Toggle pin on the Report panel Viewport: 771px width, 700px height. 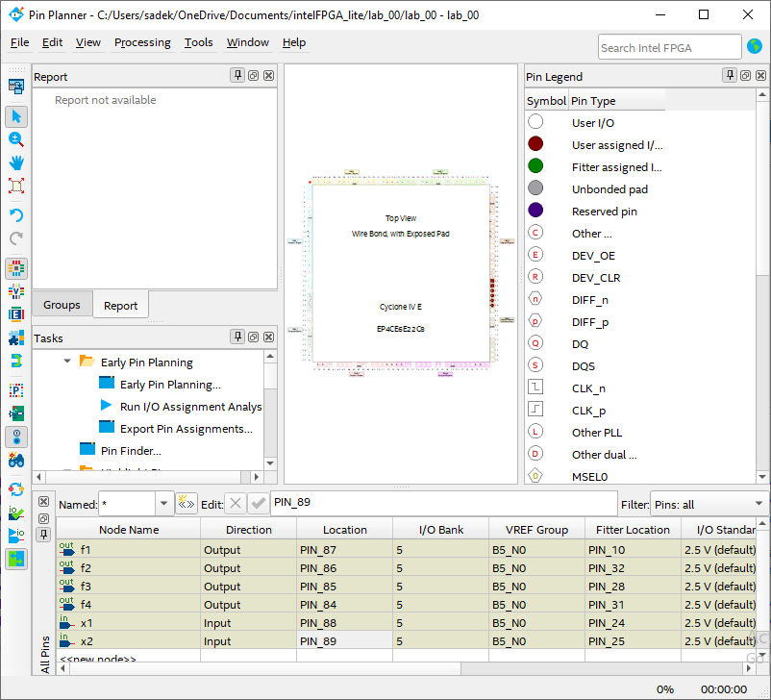click(237, 76)
